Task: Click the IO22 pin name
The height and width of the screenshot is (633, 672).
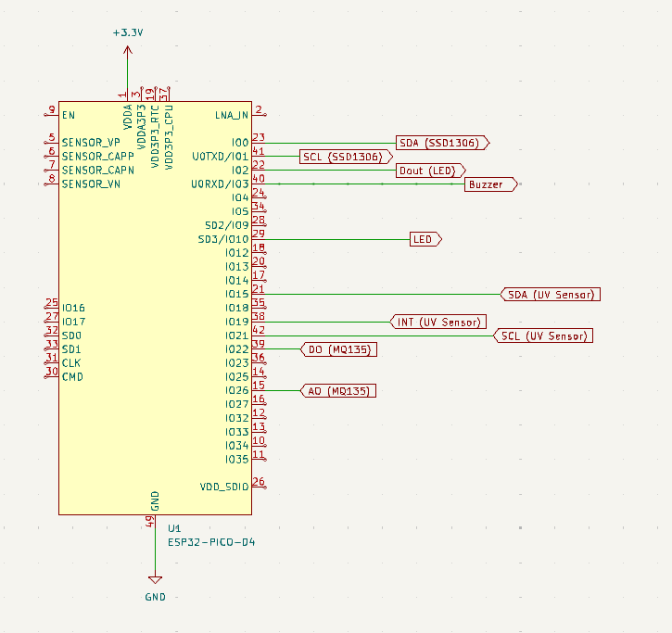Action: [x=237, y=348]
